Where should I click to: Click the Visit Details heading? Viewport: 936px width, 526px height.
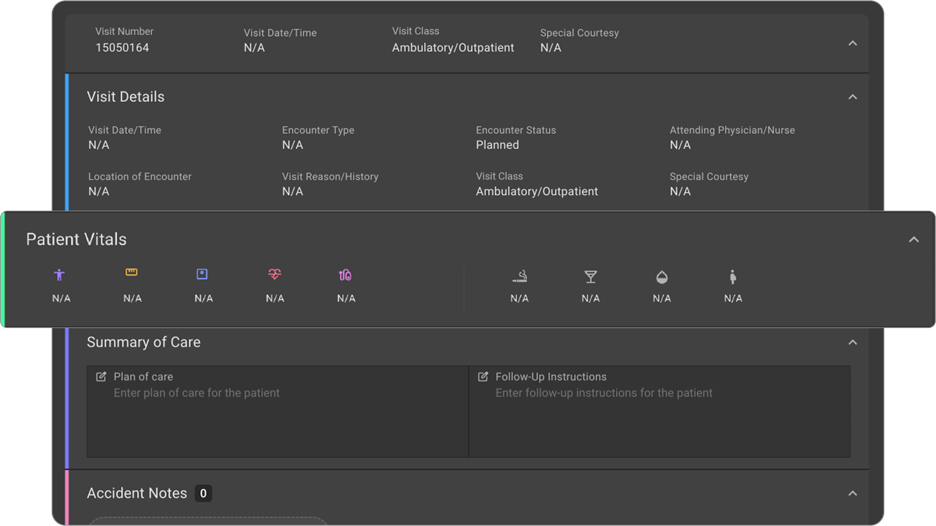point(125,97)
